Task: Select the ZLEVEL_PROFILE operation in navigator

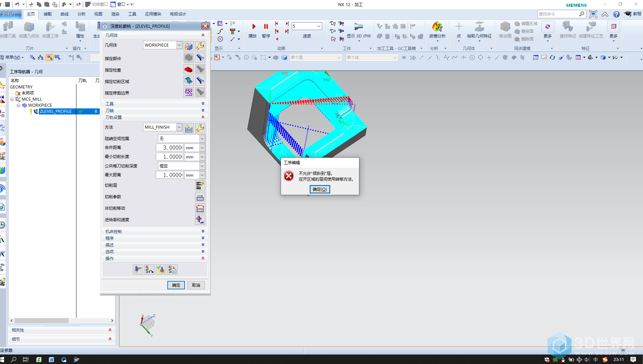Action: (56, 111)
